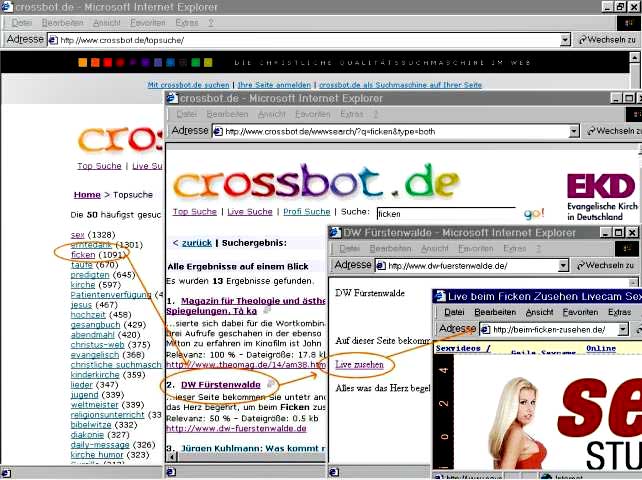Click the weltmeister (339) search term link

[x=94, y=405]
